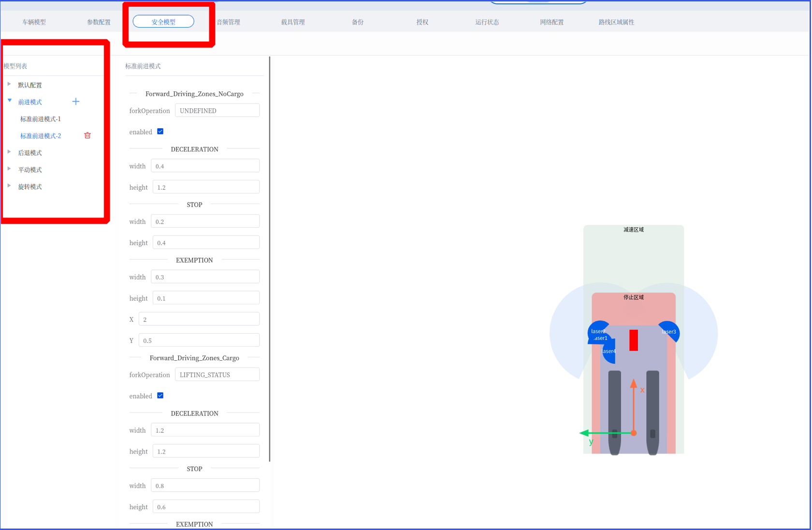Open the 运行状态 tab
The height and width of the screenshot is (530, 812).
click(x=487, y=22)
